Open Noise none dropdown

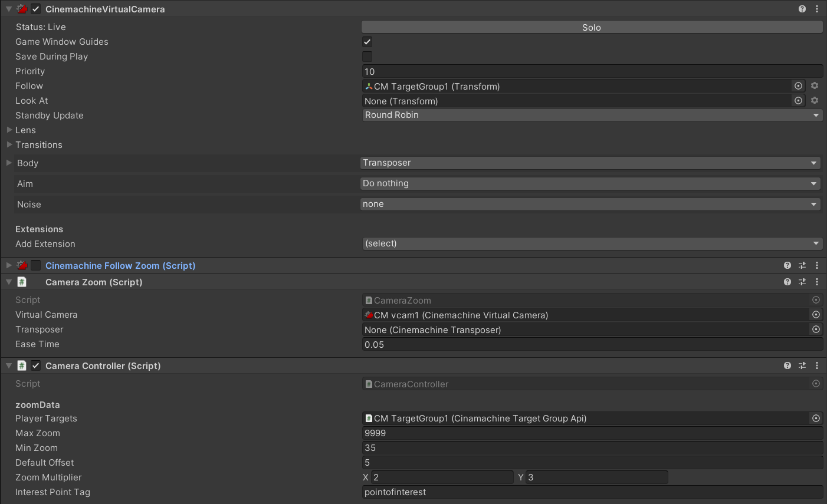590,204
